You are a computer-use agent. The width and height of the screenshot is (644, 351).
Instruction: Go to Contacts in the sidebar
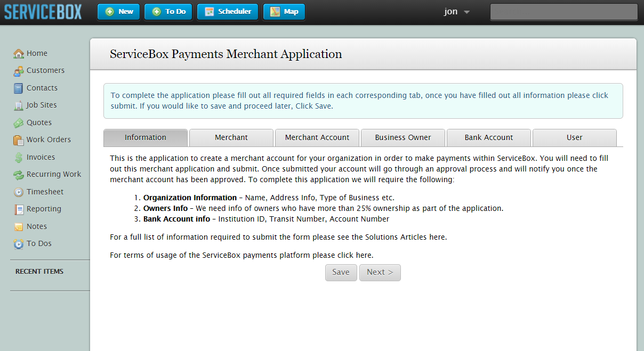42,88
